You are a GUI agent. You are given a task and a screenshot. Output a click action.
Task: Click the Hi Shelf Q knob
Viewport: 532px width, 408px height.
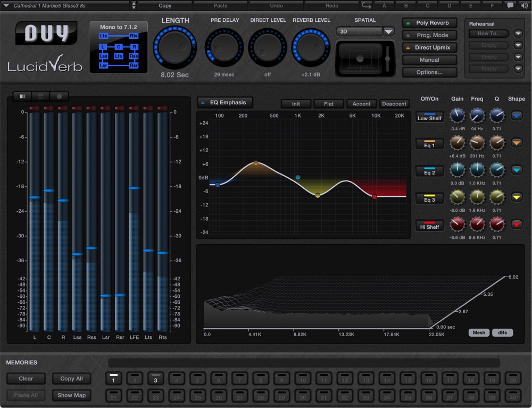(x=497, y=224)
